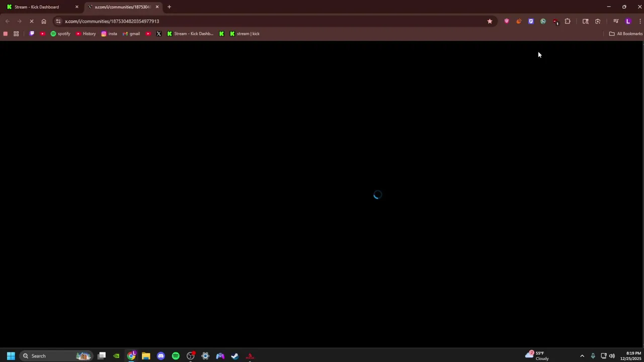
Task: Open the insta bookmark
Action: point(109,34)
